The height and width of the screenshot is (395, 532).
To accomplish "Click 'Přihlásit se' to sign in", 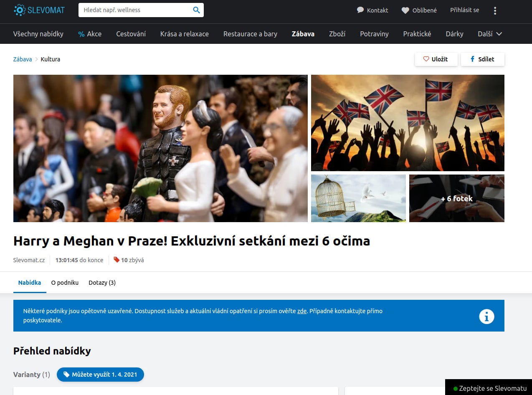I will (464, 10).
